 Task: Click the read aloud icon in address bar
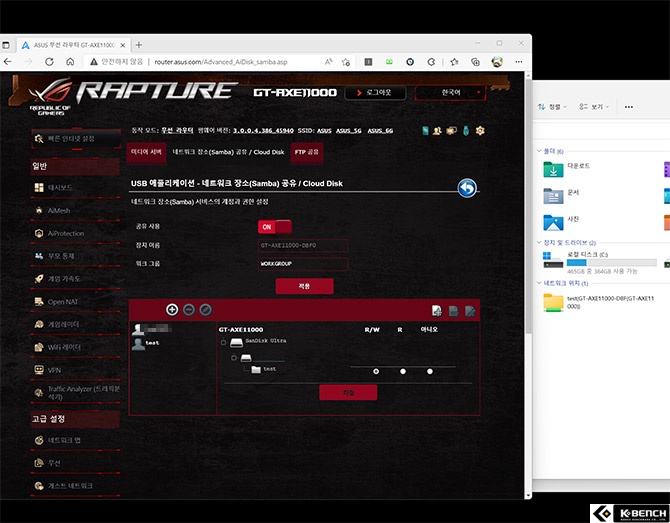(x=328, y=62)
